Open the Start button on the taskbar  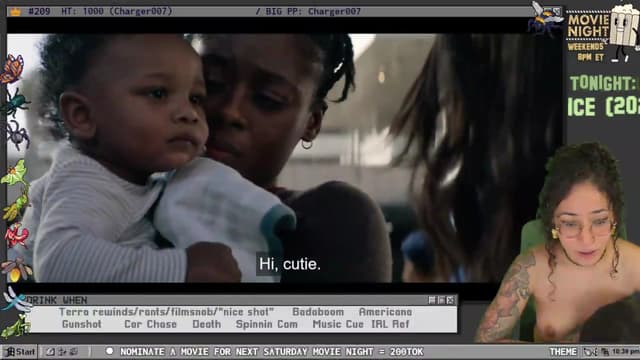tap(20, 352)
